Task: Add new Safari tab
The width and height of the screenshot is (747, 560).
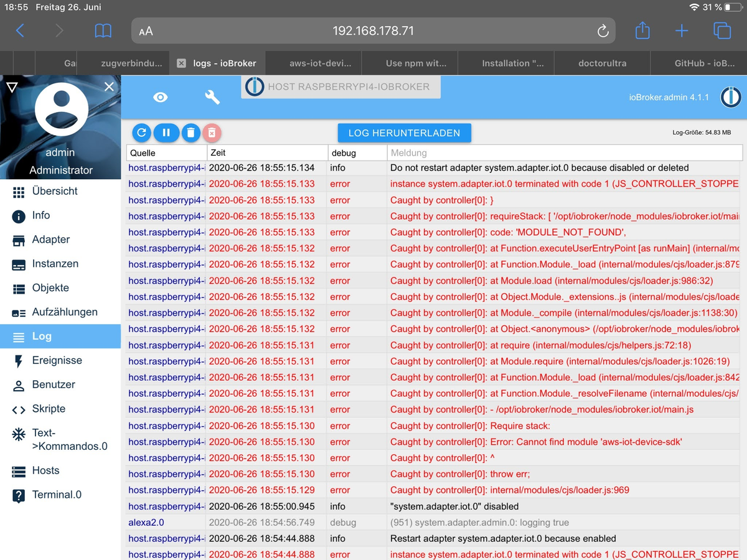Action: pos(682,30)
